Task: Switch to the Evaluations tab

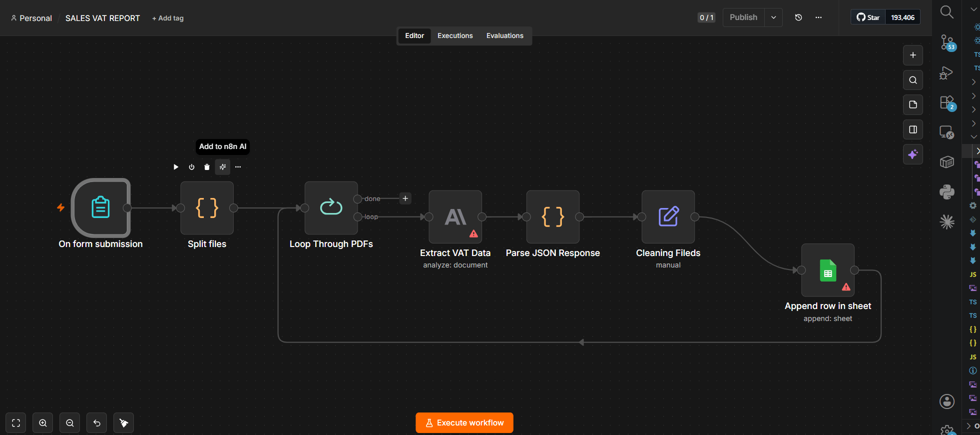Action: (505, 35)
